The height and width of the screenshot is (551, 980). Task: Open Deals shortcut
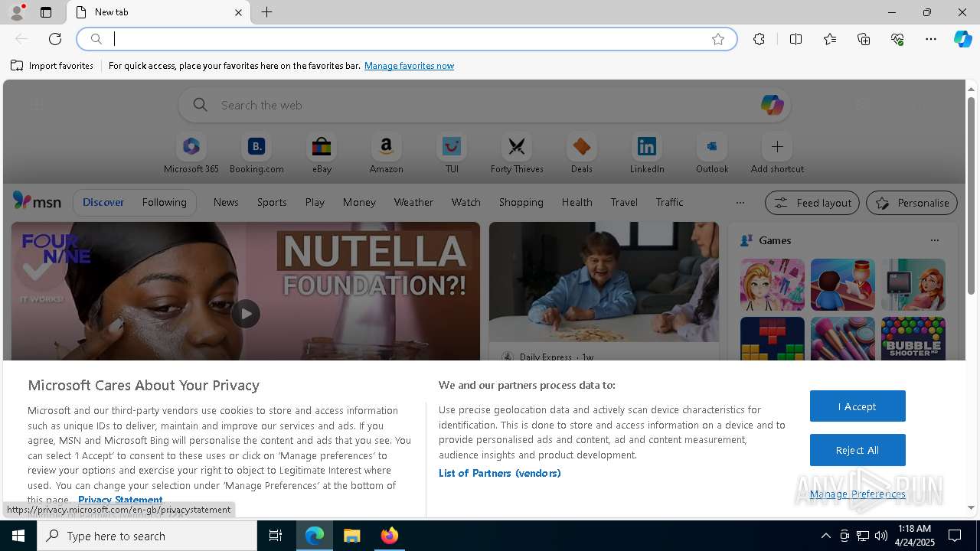pos(582,154)
